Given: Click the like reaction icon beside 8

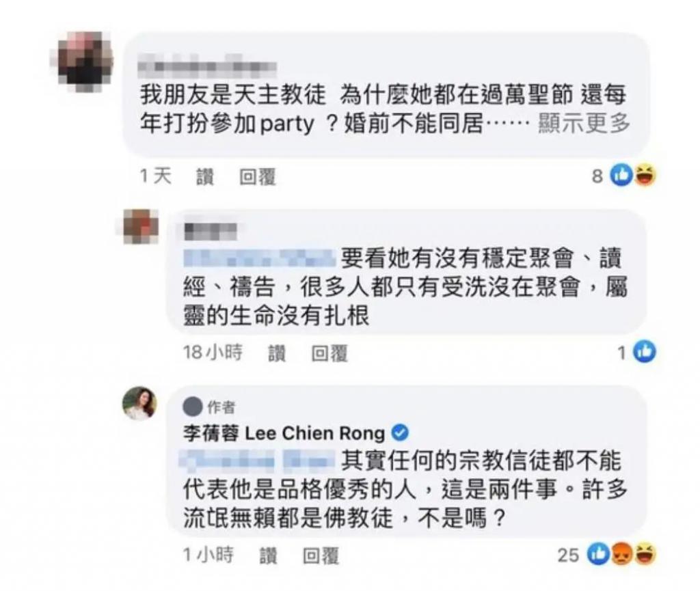Looking at the screenshot, I should [622, 176].
